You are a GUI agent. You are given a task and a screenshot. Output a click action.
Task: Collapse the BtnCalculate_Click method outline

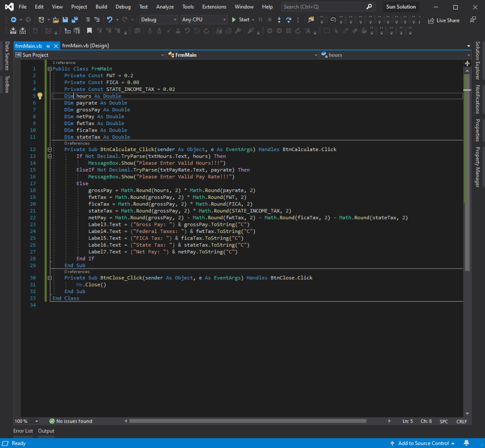coord(50,149)
